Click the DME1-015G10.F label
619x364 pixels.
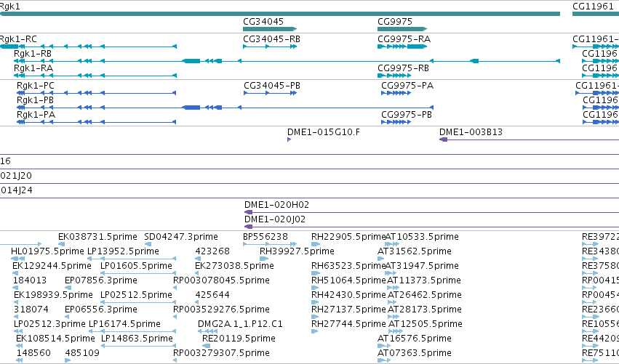click(324, 132)
